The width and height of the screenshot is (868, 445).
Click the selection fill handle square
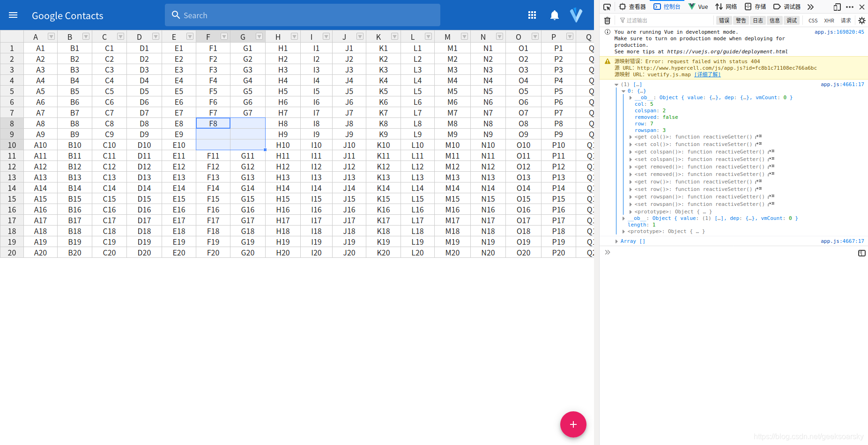265,150
